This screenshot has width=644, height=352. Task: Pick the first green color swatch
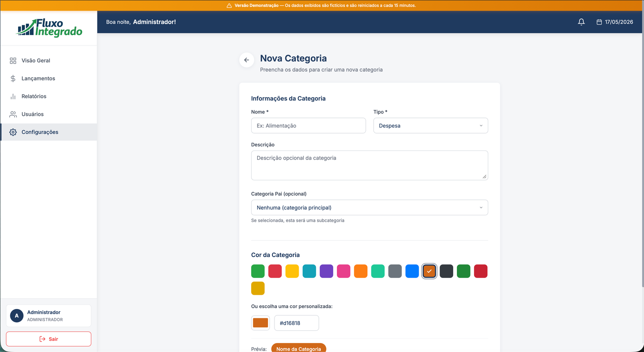(x=258, y=271)
